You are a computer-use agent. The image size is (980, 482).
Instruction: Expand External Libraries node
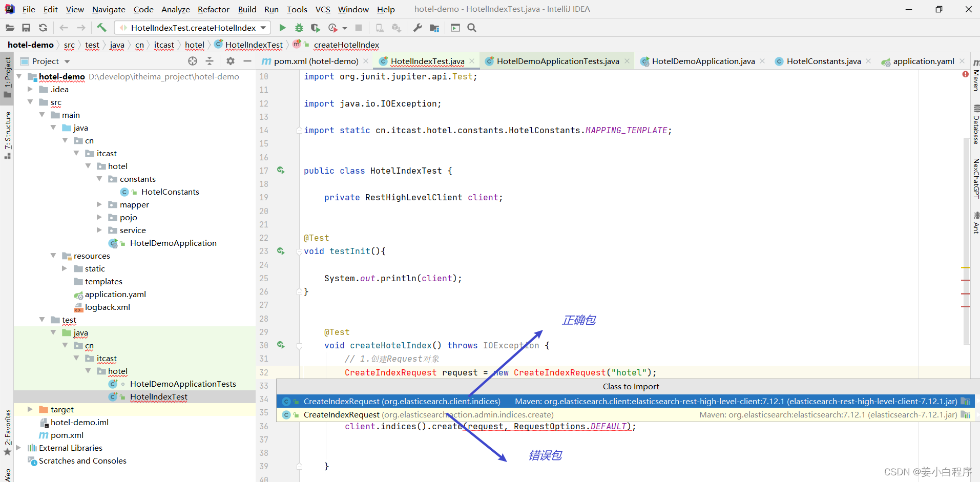pos(19,448)
